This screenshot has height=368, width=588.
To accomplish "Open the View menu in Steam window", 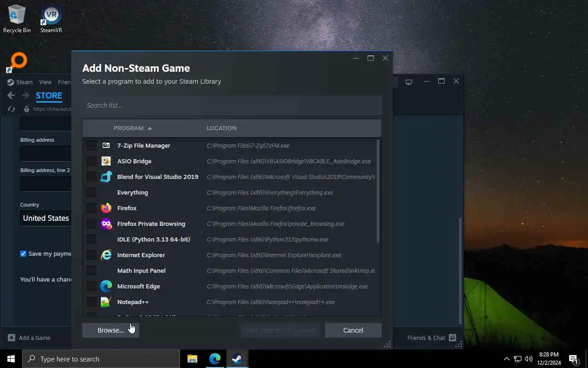I will (x=45, y=82).
